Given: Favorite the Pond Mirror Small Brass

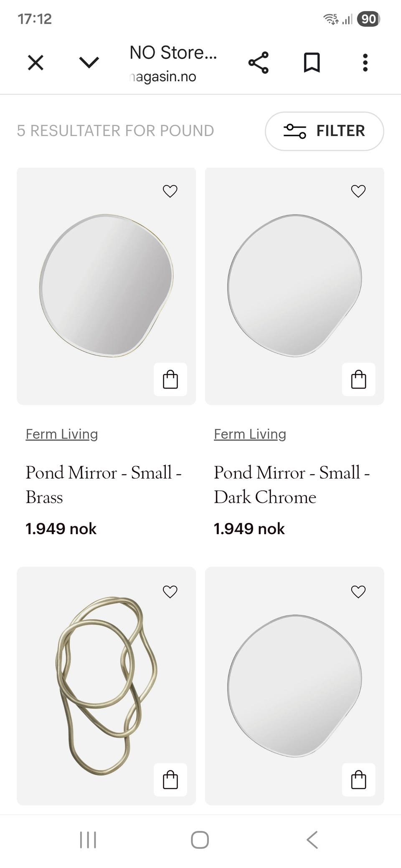Looking at the screenshot, I should (x=170, y=191).
